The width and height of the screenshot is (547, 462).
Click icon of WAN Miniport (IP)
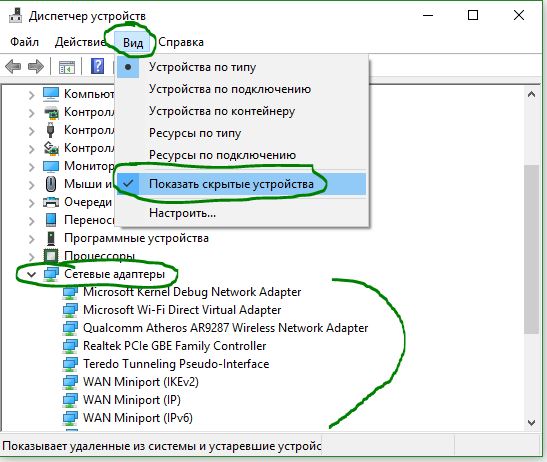[x=70, y=400]
